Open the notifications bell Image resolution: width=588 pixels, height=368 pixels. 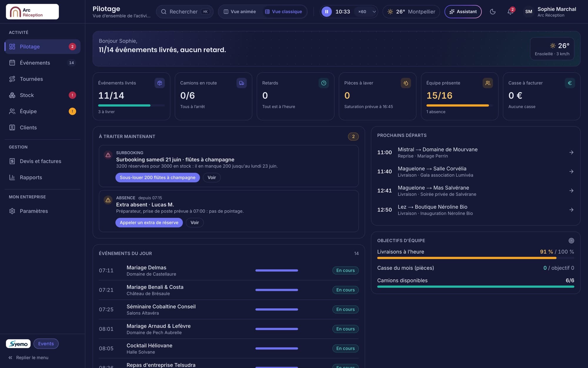pyautogui.click(x=510, y=11)
